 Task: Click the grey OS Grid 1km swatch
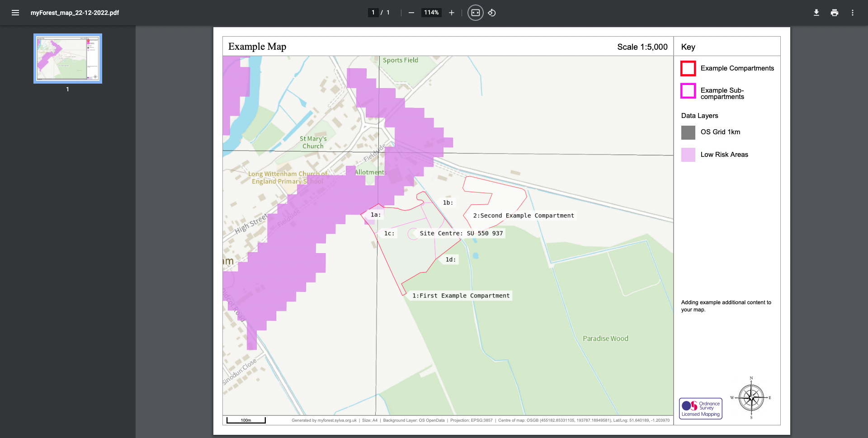[x=688, y=132]
